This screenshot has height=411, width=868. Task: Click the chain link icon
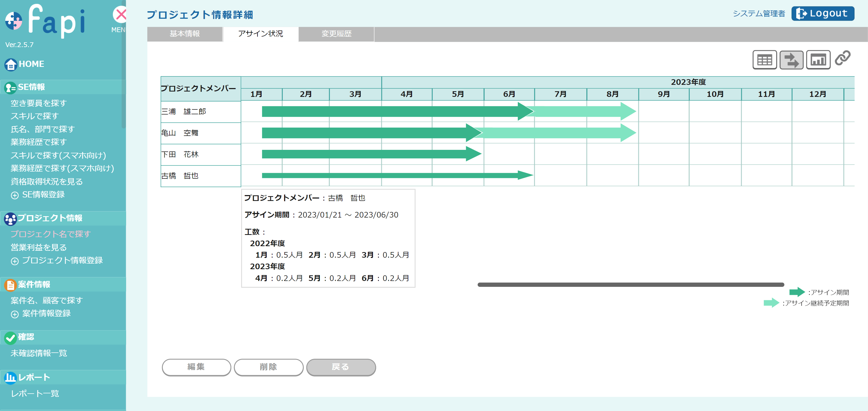pyautogui.click(x=842, y=58)
